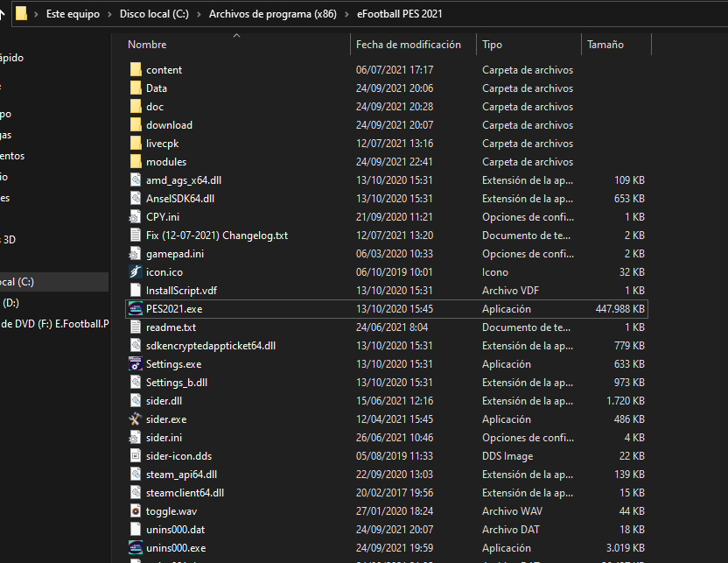
Task: Sort by Fecha de modificación column
Action: (408, 45)
